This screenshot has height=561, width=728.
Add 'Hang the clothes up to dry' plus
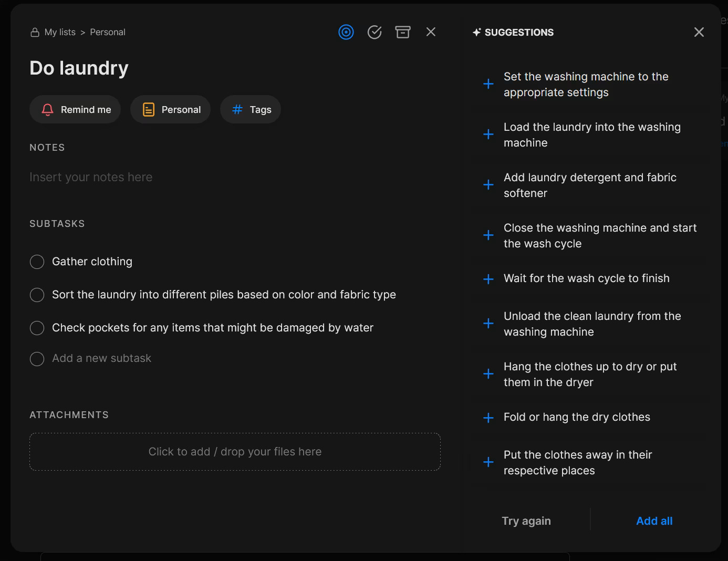pos(488,374)
